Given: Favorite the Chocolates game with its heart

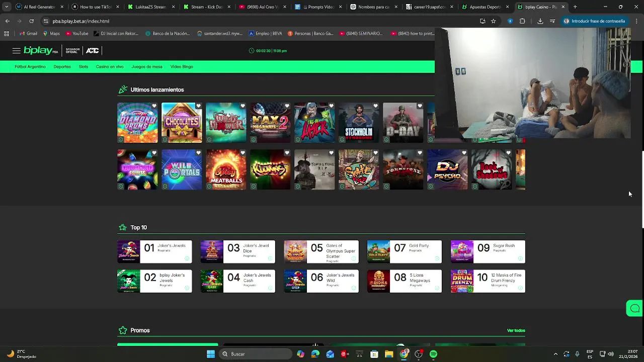Looking at the screenshot, I should click(x=198, y=106).
